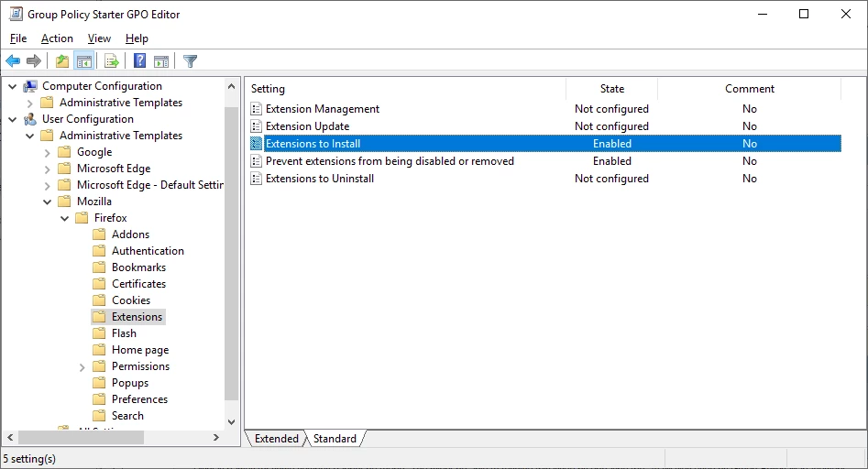Sort by the State column header

pos(611,89)
